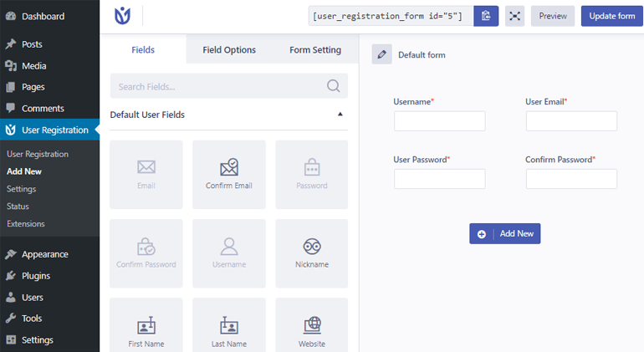The height and width of the screenshot is (352, 644).
Task: Click the Search Fields input
Action: click(x=229, y=86)
